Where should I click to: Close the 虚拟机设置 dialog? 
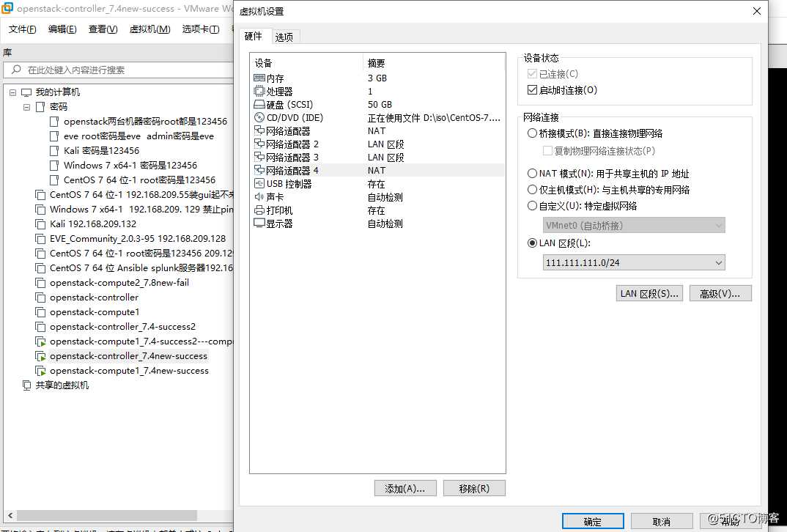coord(756,11)
